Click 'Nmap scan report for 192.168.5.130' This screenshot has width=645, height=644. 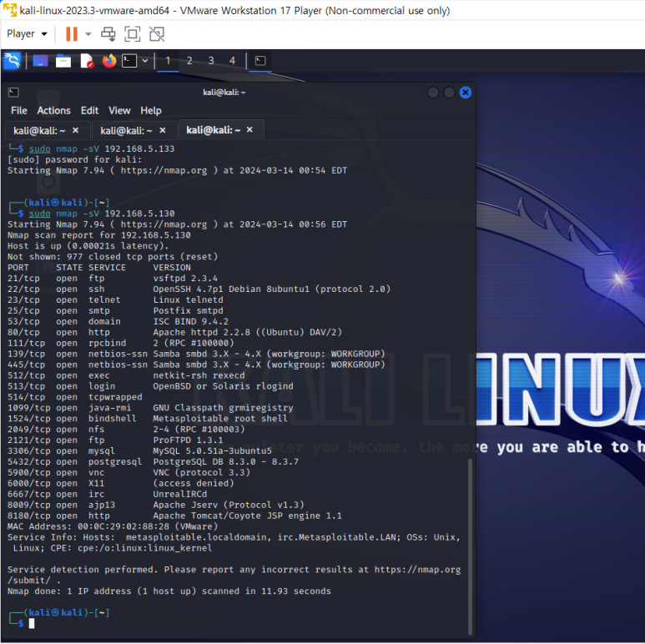(x=98, y=235)
